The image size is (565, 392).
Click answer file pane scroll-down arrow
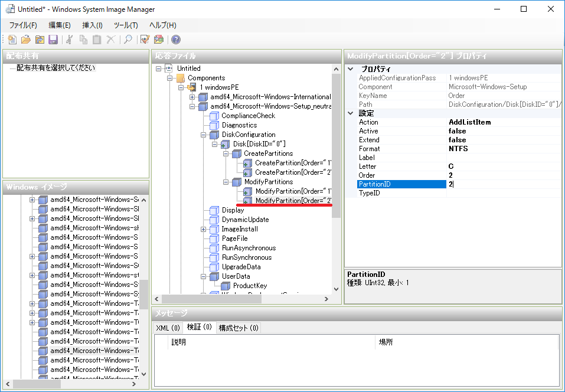coord(336,289)
